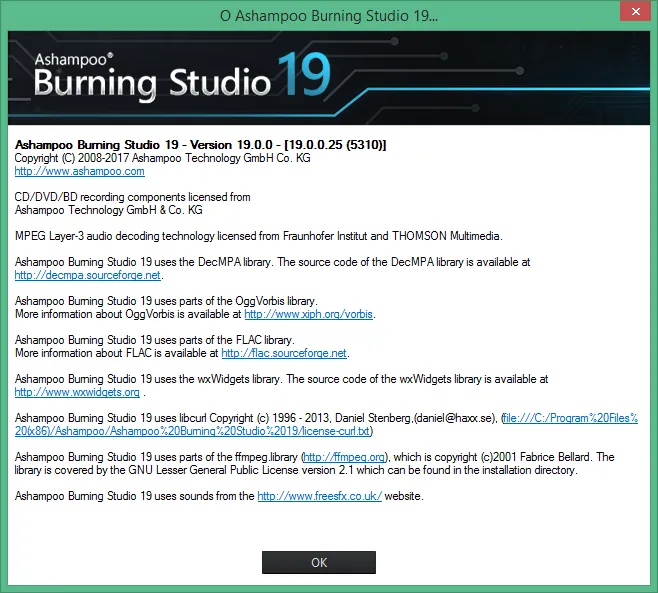Image resolution: width=658 pixels, height=593 pixels.
Task: Click the title bar text 'O Ashampoo Burning Studio 19...'
Action: coord(329,16)
